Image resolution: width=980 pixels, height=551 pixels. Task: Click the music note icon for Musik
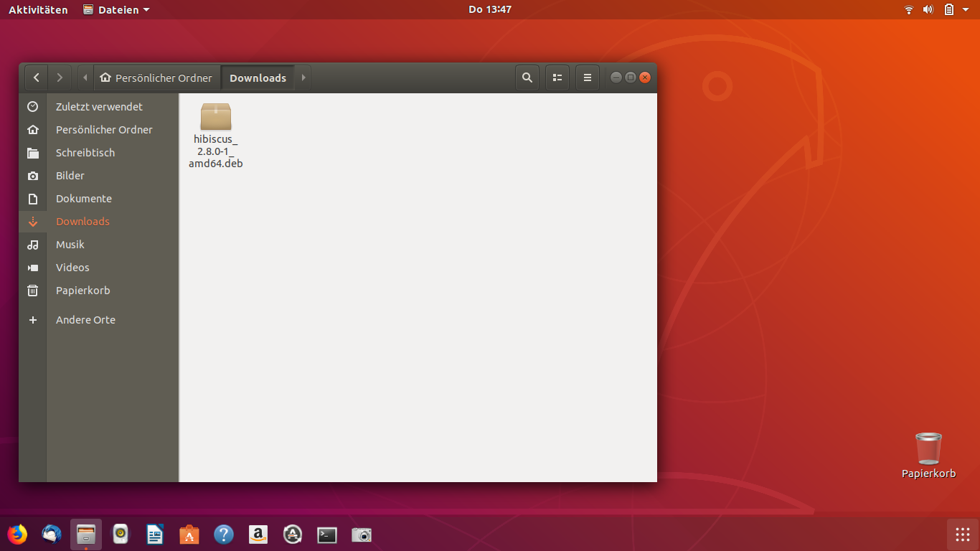pos(32,245)
